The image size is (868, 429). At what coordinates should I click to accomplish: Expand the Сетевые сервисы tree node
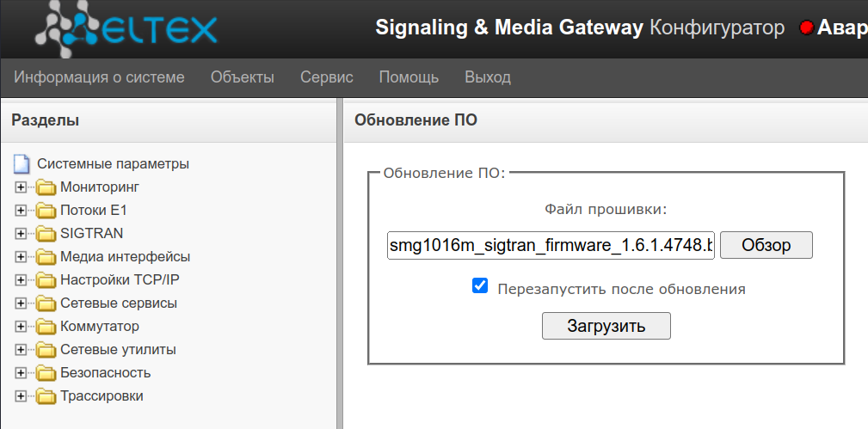(22, 303)
